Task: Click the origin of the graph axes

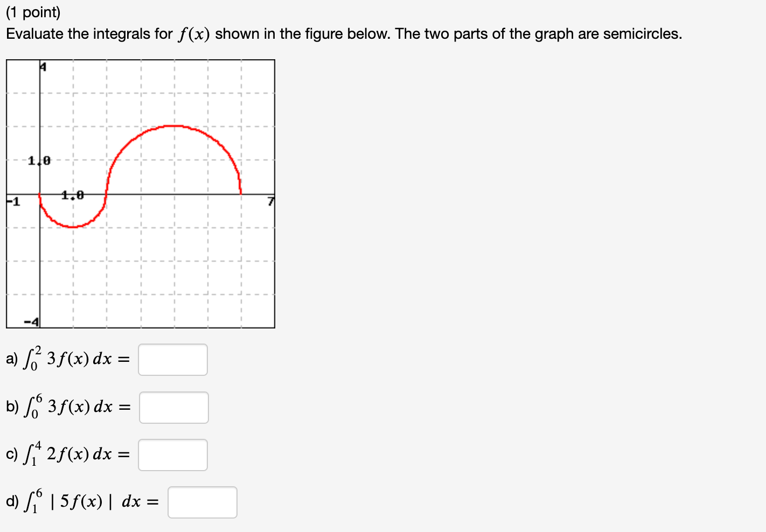Action: click(x=40, y=194)
